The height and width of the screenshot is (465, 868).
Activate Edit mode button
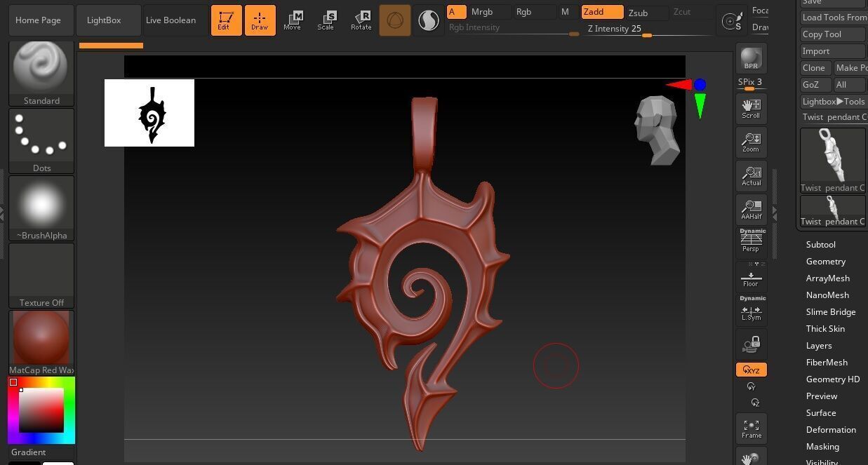coord(226,20)
